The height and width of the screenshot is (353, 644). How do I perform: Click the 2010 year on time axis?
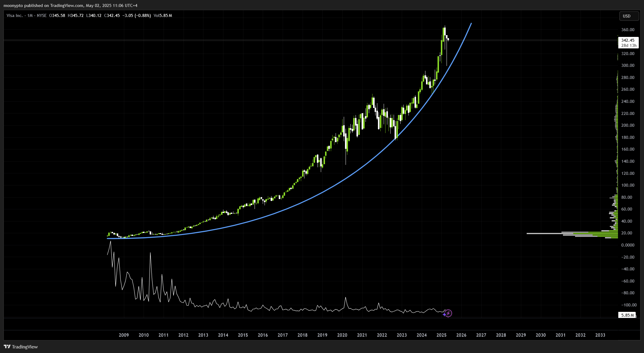144,335
